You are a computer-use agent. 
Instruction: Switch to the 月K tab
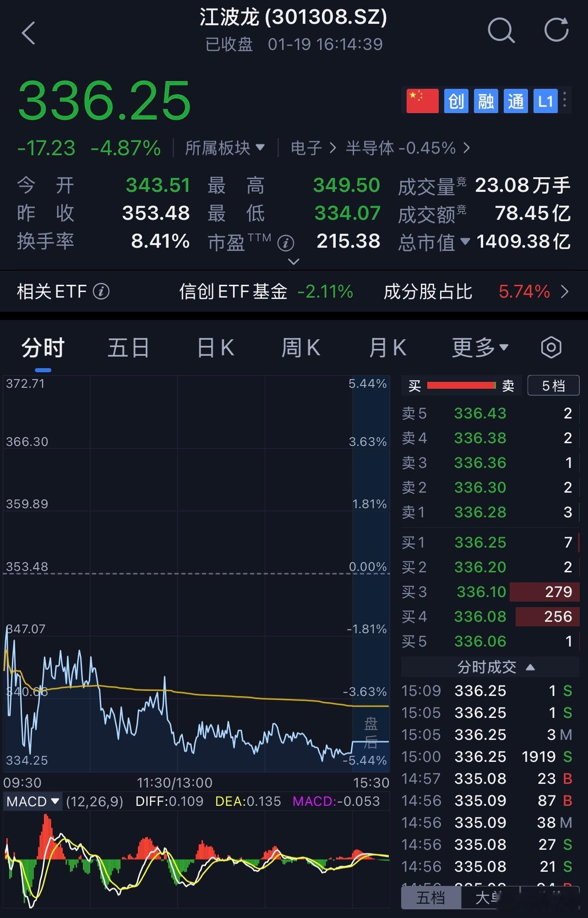tap(387, 348)
